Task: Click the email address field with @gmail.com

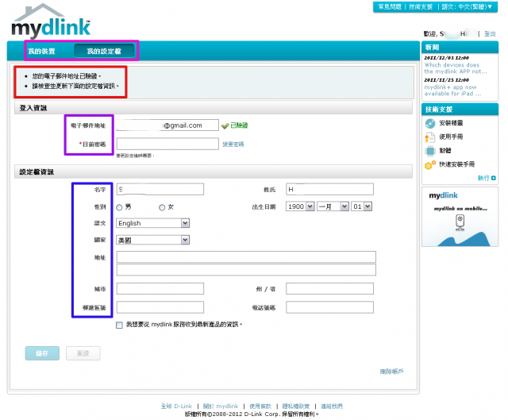Action: pos(167,125)
